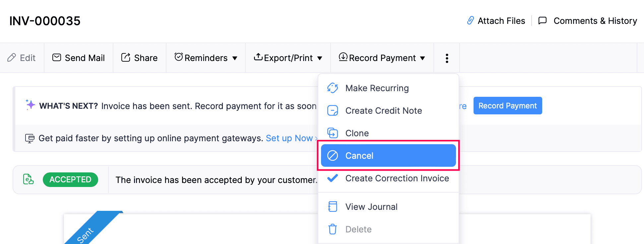This screenshot has width=644, height=244.
Task: Click the Reminders clock icon
Action: (x=178, y=57)
